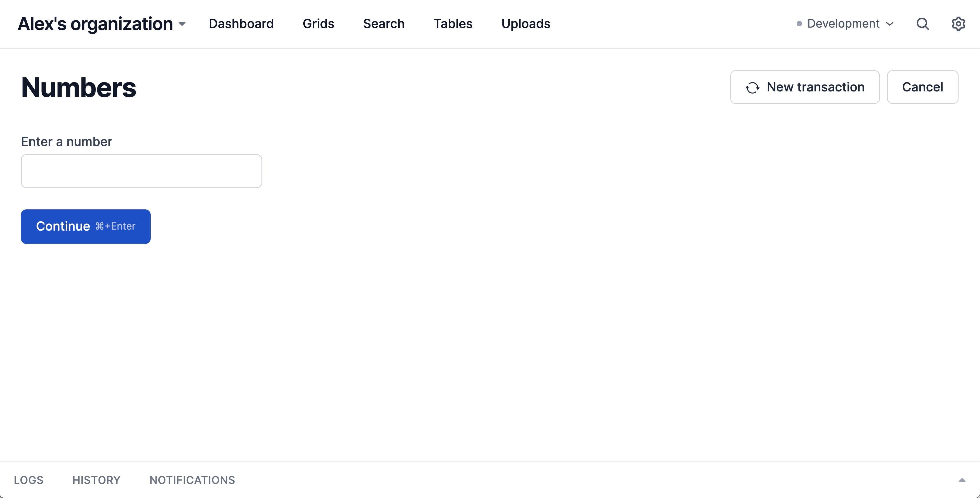Switch to the LOGS tab
The image size is (980, 498).
pyautogui.click(x=29, y=480)
